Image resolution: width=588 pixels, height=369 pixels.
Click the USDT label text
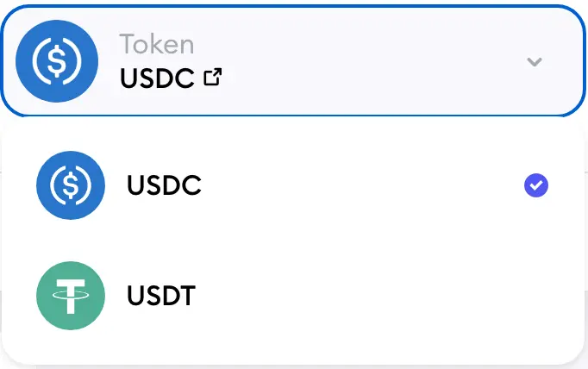click(x=161, y=296)
